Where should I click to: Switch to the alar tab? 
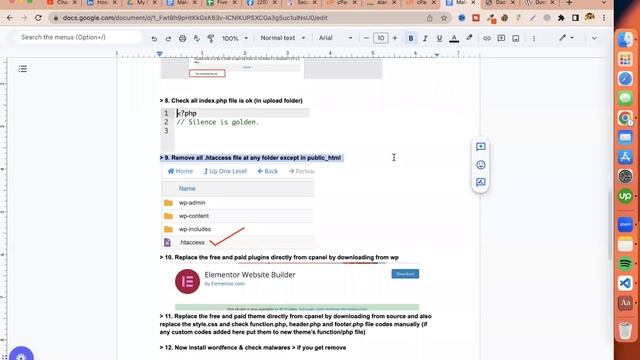[382, 3]
